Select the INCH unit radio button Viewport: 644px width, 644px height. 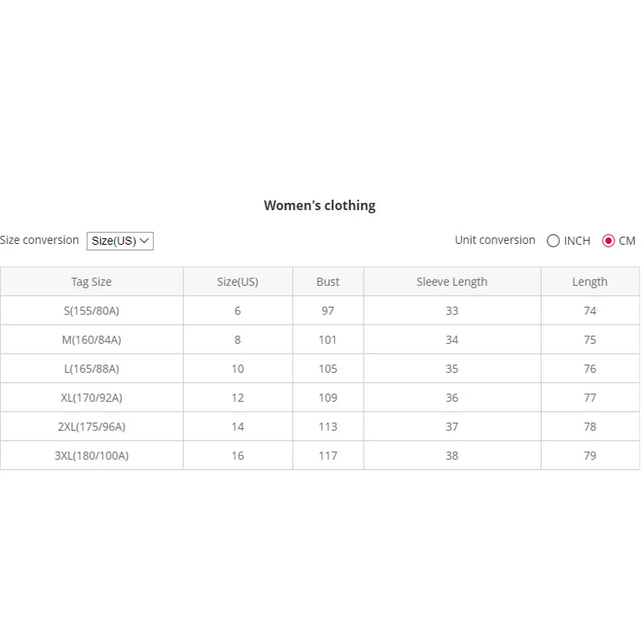(x=553, y=241)
